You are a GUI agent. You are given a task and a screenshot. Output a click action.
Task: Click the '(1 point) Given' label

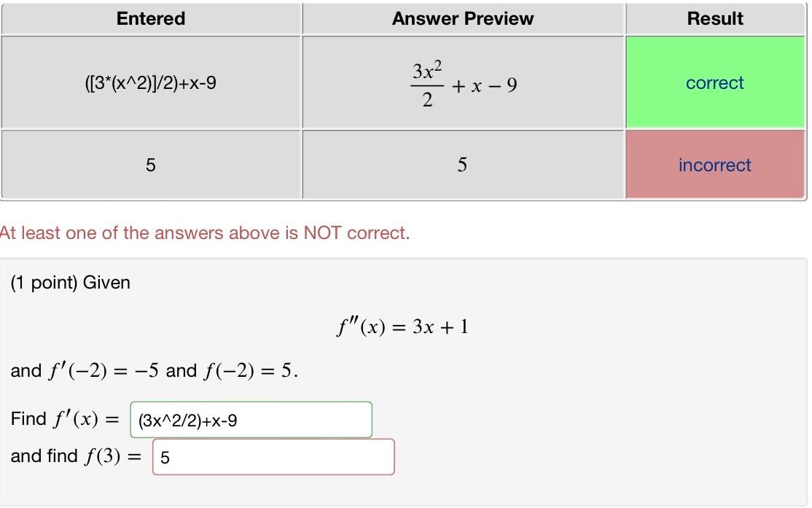click(x=71, y=282)
